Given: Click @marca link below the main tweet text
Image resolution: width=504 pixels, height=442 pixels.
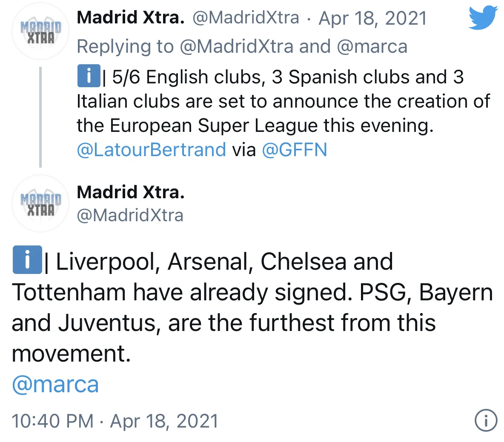Looking at the screenshot, I should pos(55,385).
